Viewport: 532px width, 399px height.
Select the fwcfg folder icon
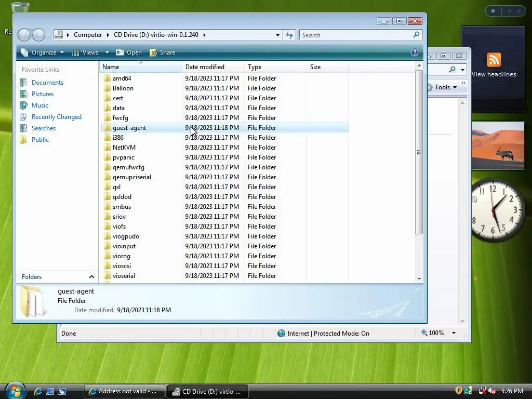tap(107, 118)
